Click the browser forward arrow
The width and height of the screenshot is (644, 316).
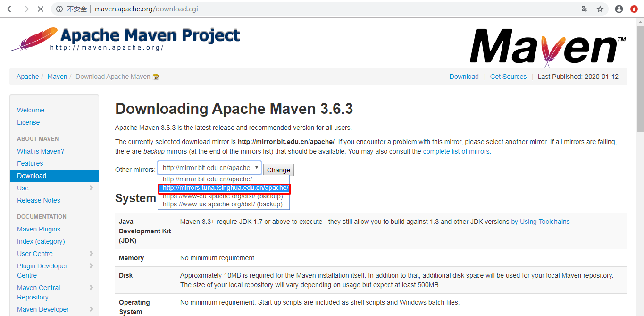click(25, 9)
